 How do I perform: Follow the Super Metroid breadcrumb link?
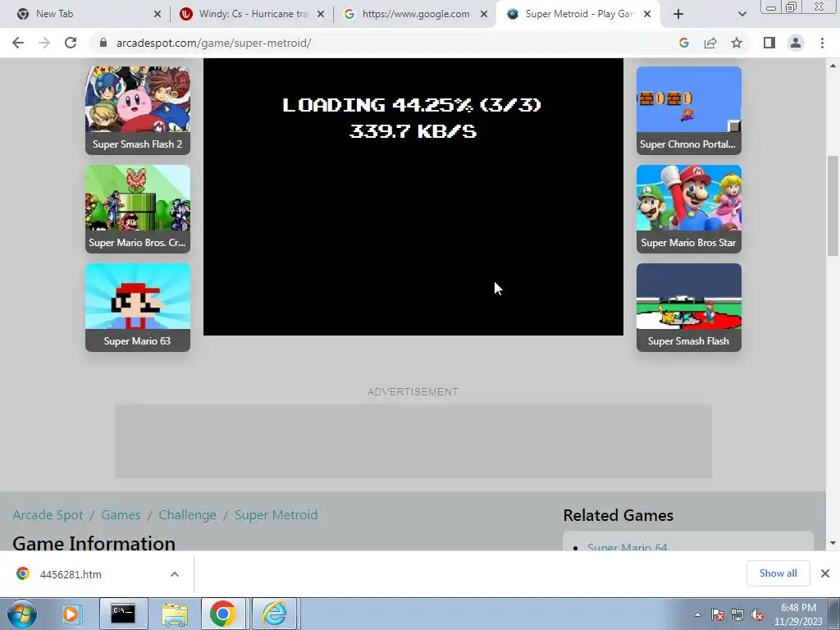pyautogui.click(x=276, y=515)
